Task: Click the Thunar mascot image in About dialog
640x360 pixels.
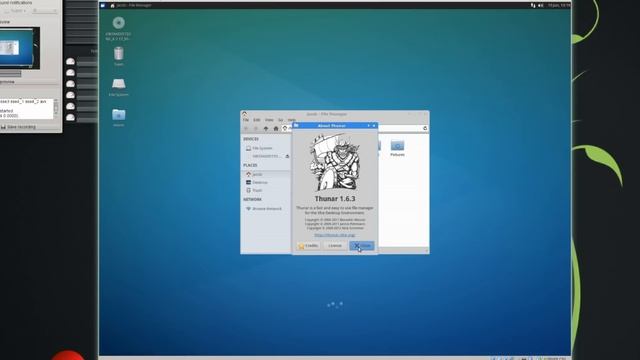Action: [335, 163]
